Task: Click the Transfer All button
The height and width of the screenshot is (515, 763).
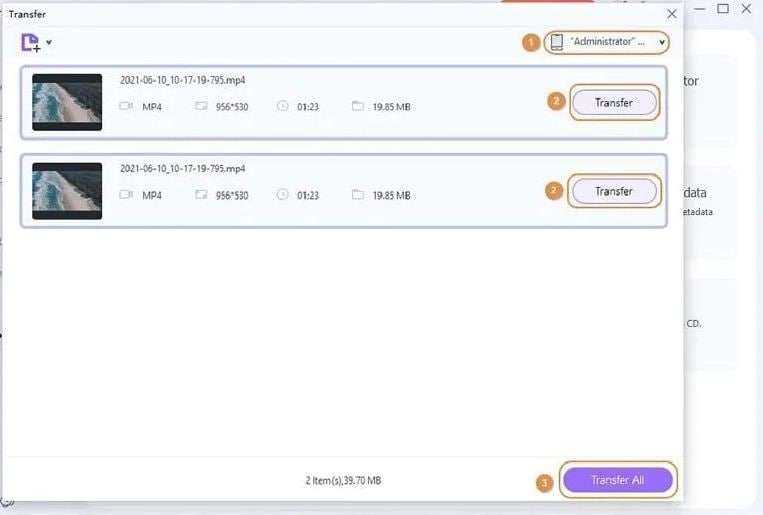Action: 618,480
